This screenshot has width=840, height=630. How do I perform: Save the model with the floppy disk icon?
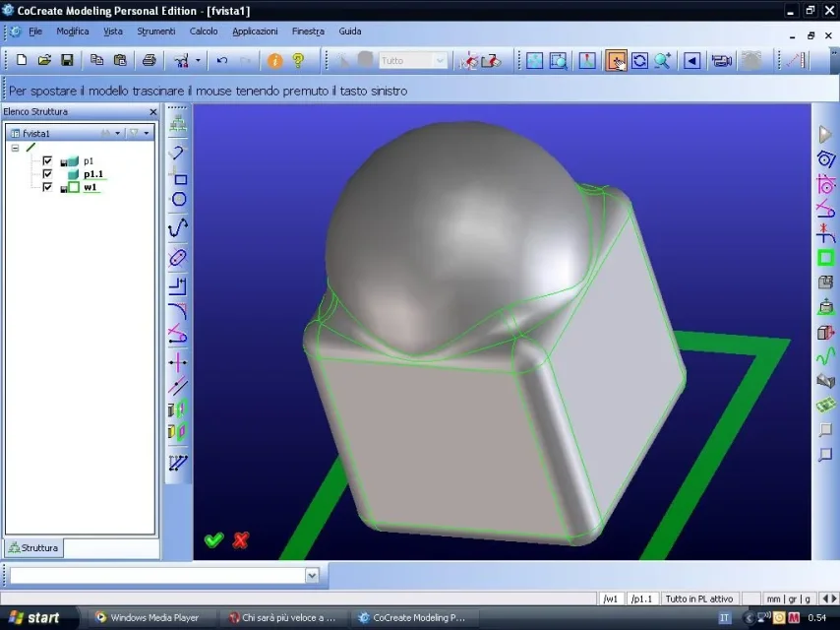pos(67,60)
